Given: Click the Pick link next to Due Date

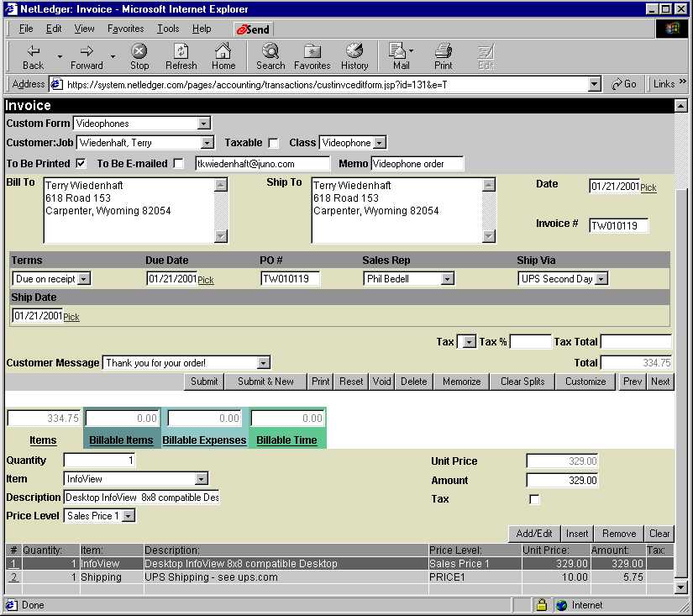Looking at the screenshot, I should point(206,280).
